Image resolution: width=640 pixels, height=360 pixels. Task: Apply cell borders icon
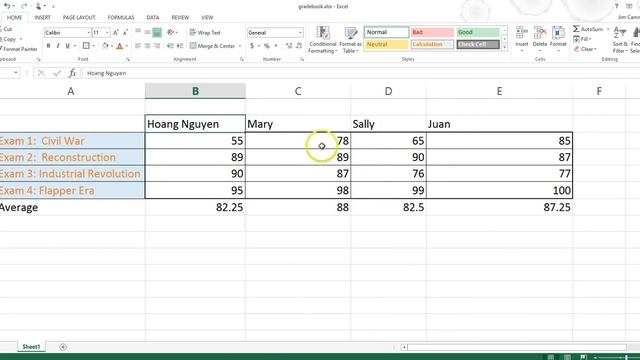86,46
